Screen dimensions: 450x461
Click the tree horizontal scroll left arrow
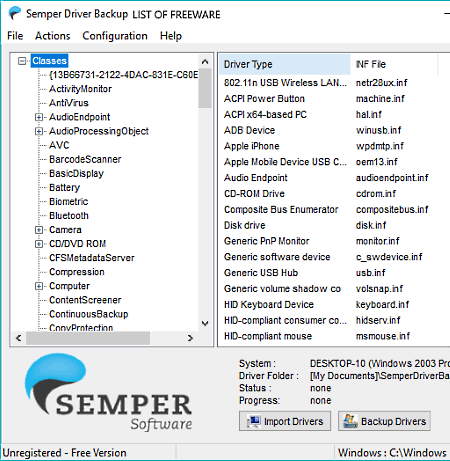pyautogui.click(x=19, y=338)
